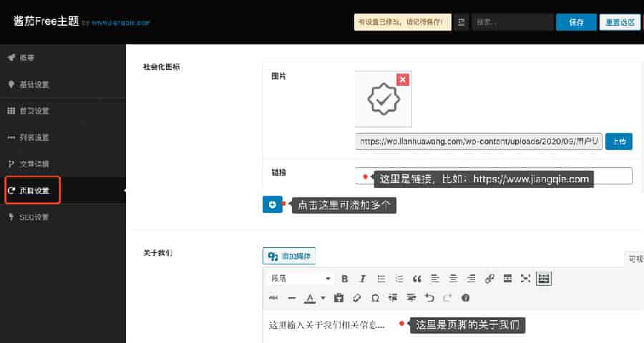Open SEO设置 in the sidebar
The image size is (644, 343).
pos(34,217)
